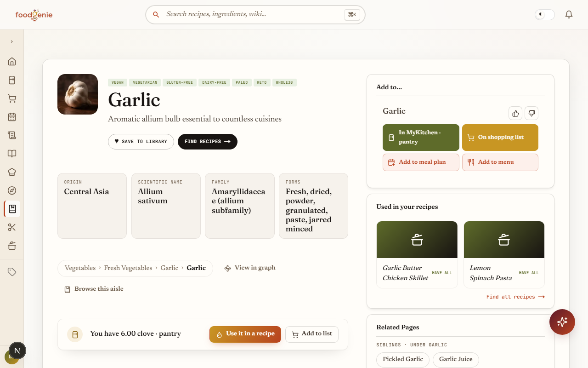The image size is (588, 368).
Task: Open the compass explore sidebar icon
Action: tap(12, 190)
